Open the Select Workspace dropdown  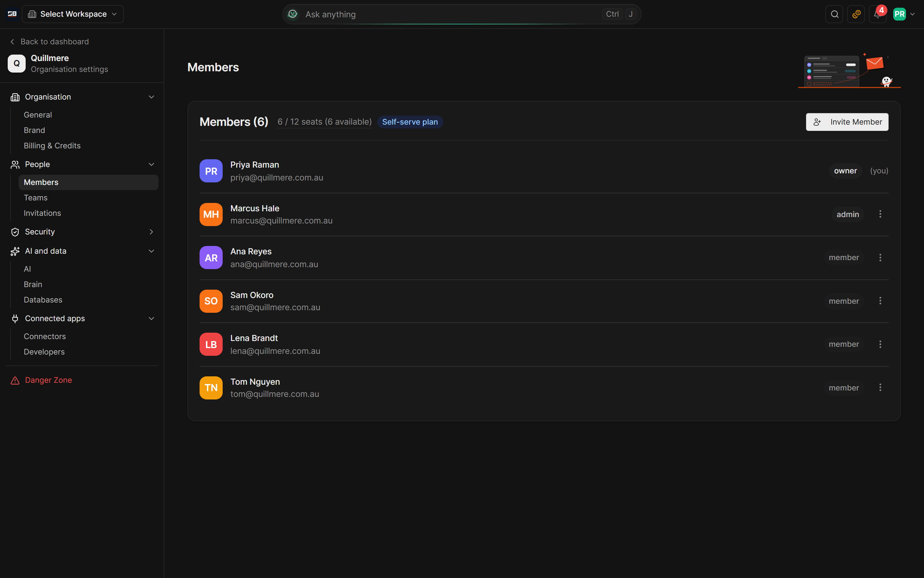click(x=73, y=14)
